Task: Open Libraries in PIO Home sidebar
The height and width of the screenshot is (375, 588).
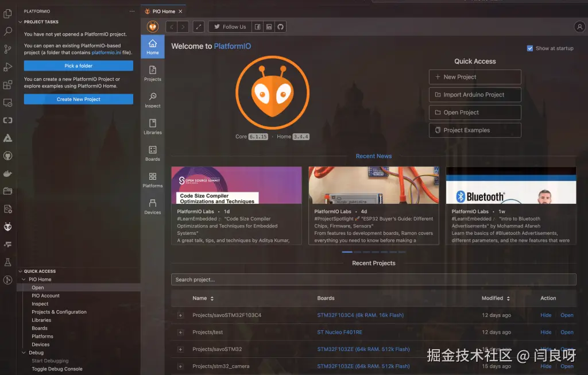Action: 153,127
